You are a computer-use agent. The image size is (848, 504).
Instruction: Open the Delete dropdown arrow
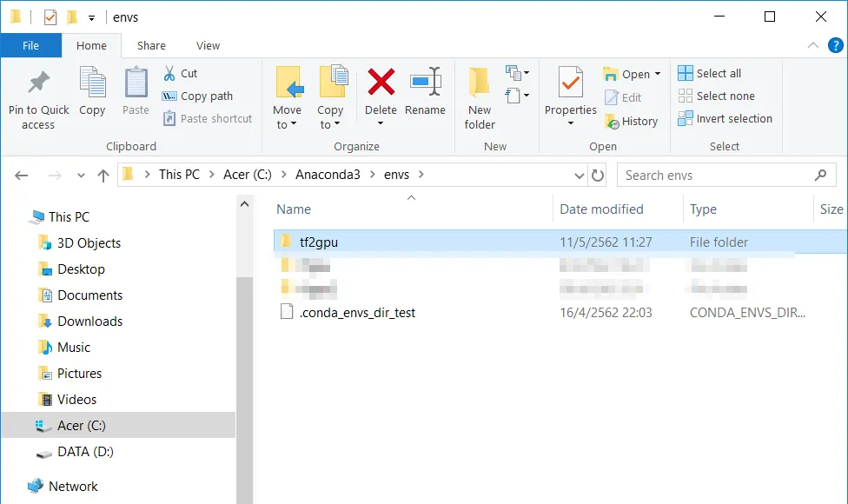[x=381, y=123]
